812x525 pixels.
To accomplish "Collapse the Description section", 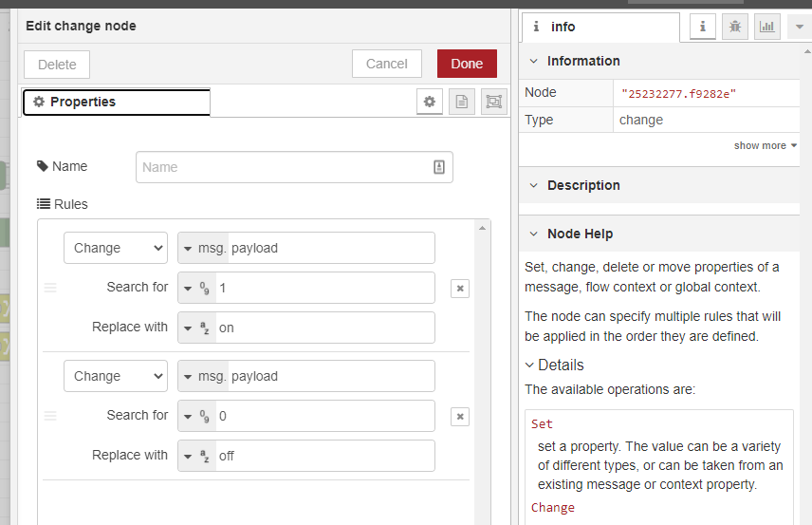I will (x=533, y=185).
